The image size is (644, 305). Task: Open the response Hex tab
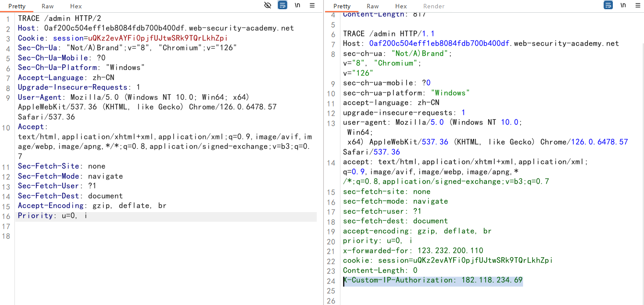pyautogui.click(x=401, y=6)
